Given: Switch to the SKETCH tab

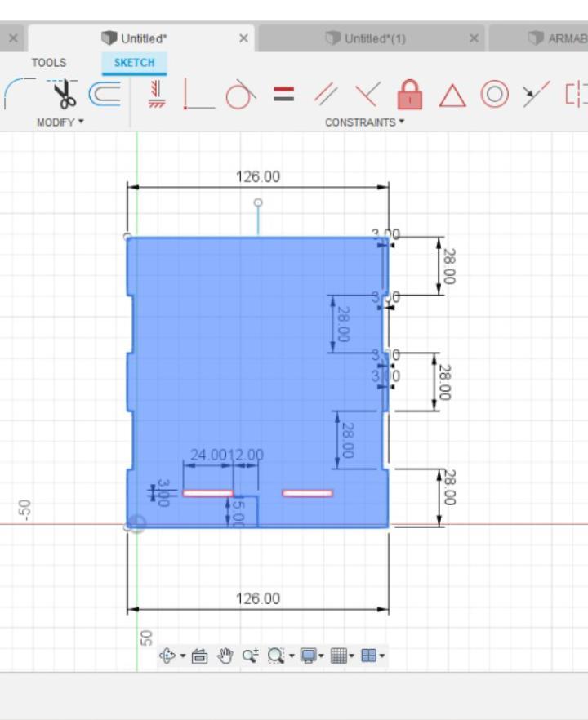Looking at the screenshot, I should [134, 62].
